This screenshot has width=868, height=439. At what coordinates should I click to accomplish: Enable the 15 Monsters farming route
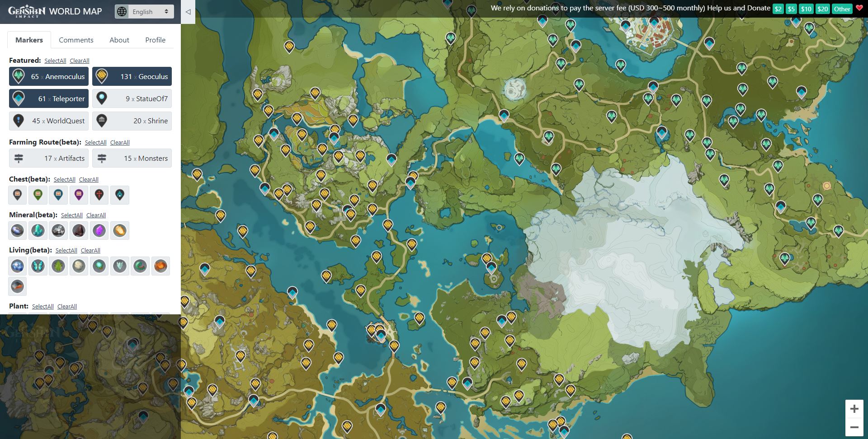point(132,159)
